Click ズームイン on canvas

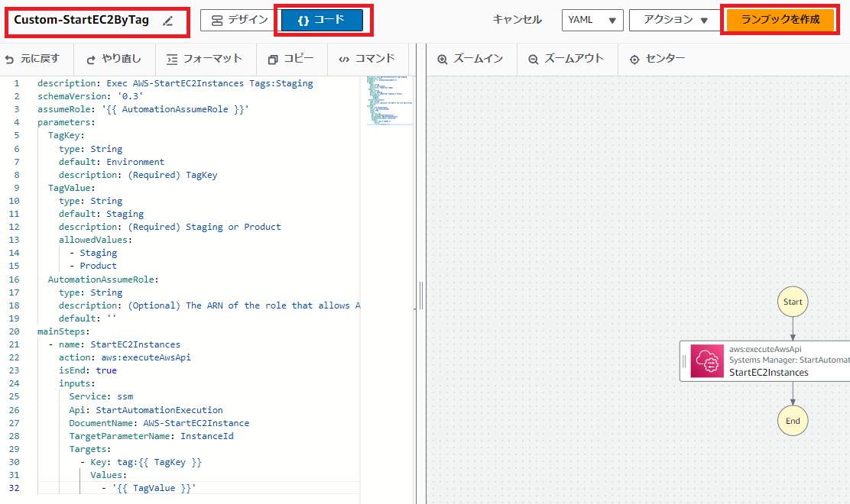click(x=471, y=59)
